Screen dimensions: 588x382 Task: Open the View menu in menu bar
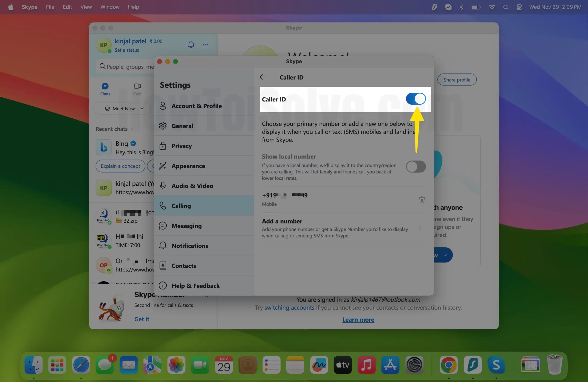[x=86, y=7]
